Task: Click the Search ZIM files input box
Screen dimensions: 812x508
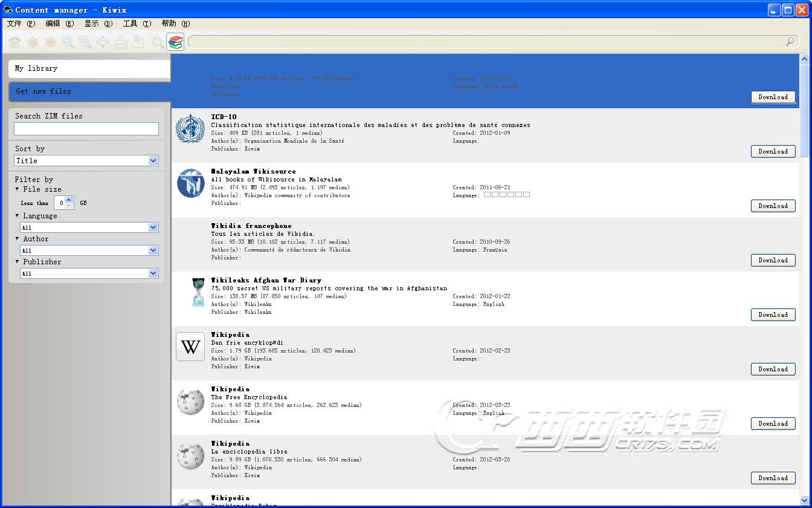Action: 86,129
